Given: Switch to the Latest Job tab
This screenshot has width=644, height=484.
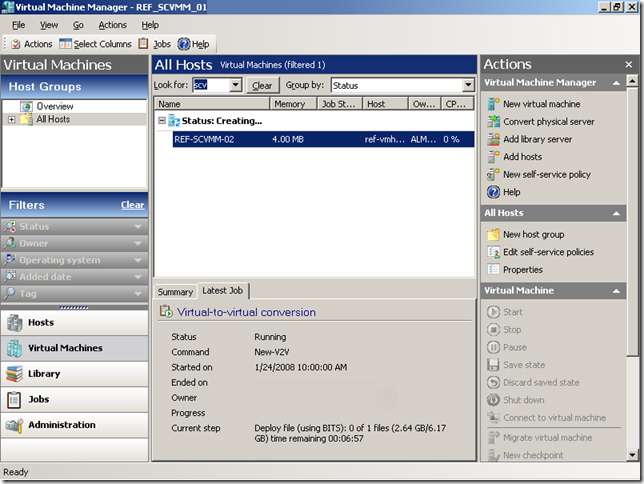Looking at the screenshot, I should 223,290.
